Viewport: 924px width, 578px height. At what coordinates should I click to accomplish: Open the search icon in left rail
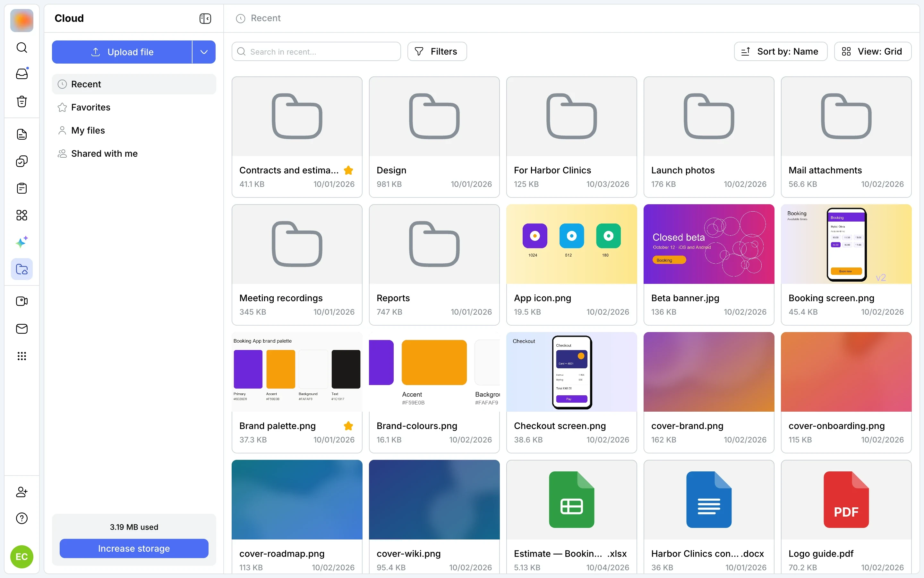point(22,48)
